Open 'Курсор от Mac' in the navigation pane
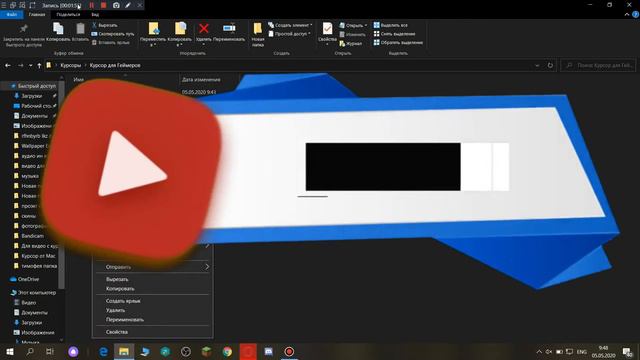640x360 pixels. 38,256
